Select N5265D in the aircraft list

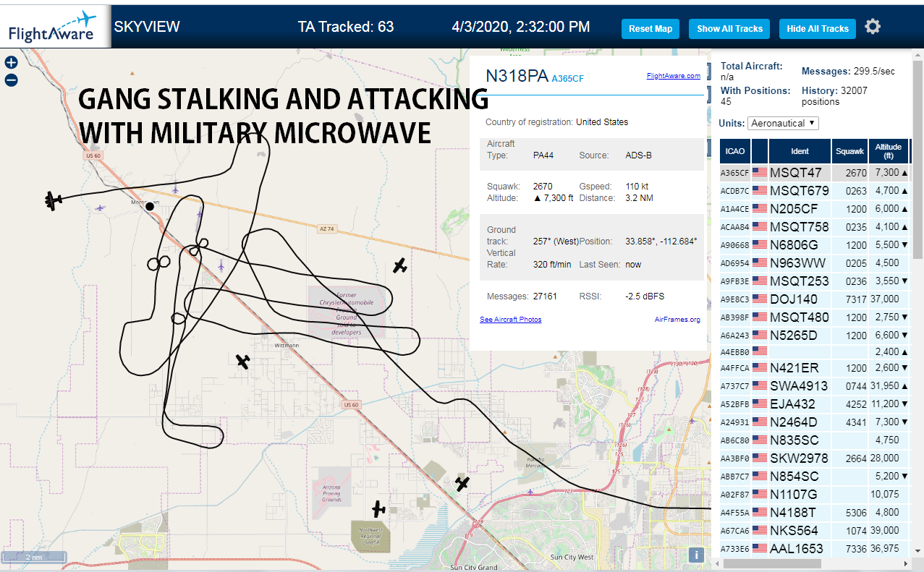tap(794, 336)
